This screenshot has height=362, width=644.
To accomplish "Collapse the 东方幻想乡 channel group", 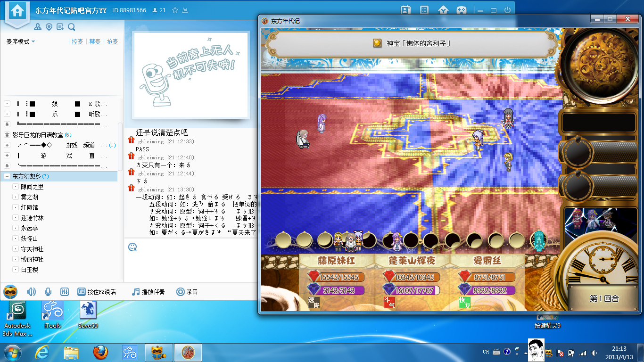I will [x=7, y=176].
